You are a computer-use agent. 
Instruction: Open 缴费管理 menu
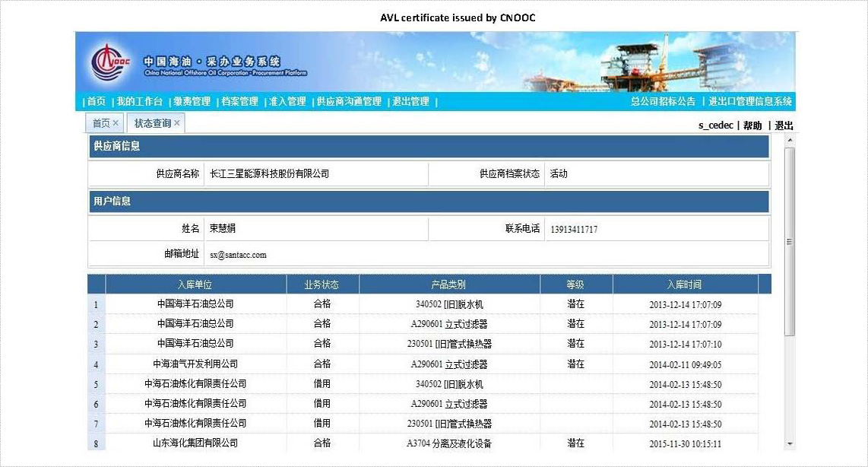click(x=192, y=101)
